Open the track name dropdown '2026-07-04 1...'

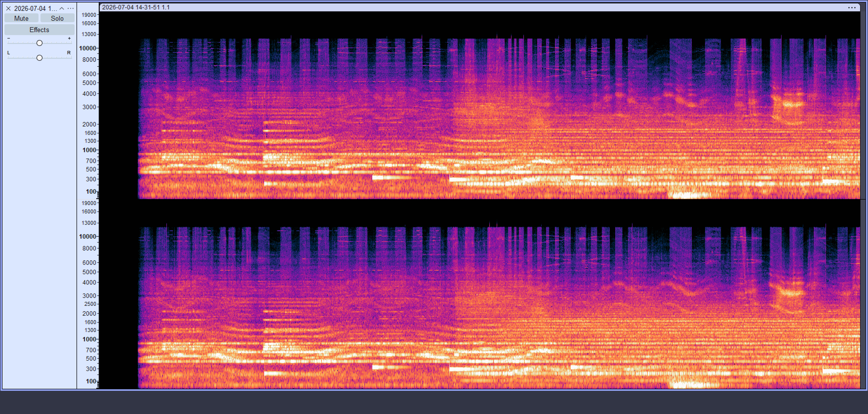point(35,8)
